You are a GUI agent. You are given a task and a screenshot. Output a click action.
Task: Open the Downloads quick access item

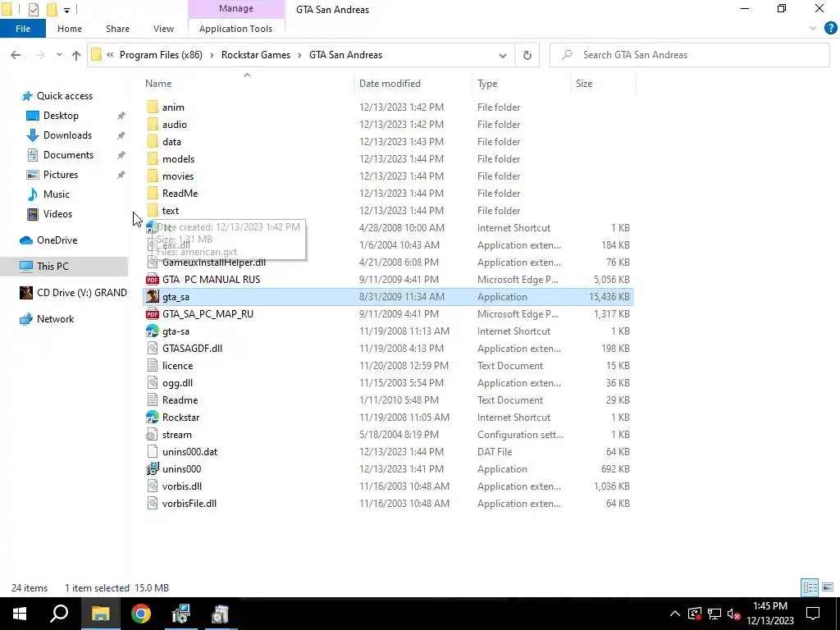tap(67, 135)
